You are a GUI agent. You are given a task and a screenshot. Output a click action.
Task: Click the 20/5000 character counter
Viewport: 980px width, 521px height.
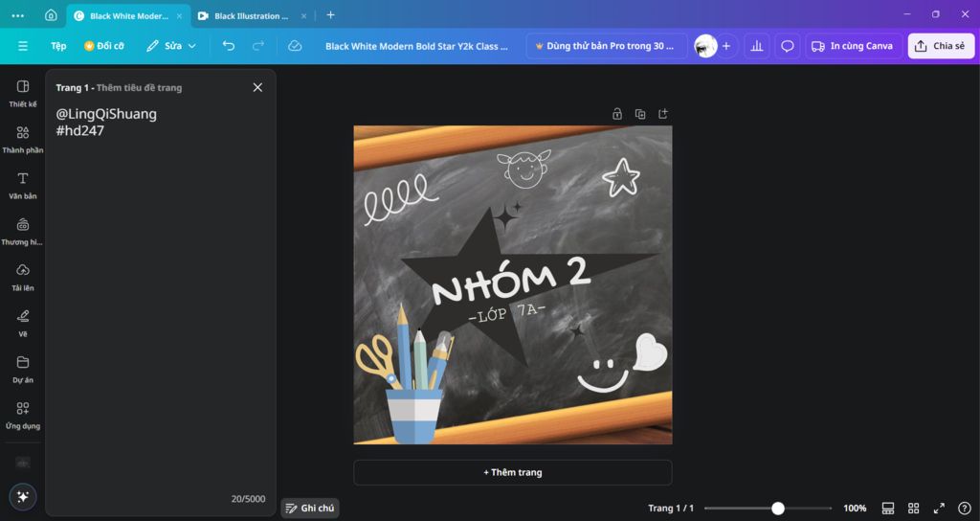click(248, 498)
